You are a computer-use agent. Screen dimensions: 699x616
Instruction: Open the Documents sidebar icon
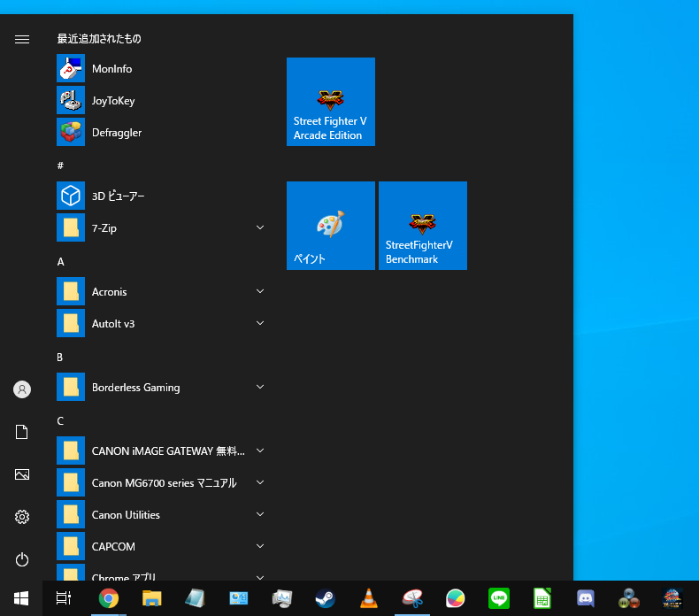click(x=22, y=432)
